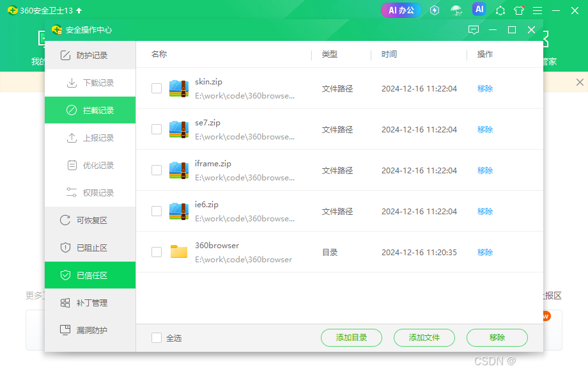Select the file name iframe.zip
The height and width of the screenshot is (371, 588).
(x=213, y=164)
